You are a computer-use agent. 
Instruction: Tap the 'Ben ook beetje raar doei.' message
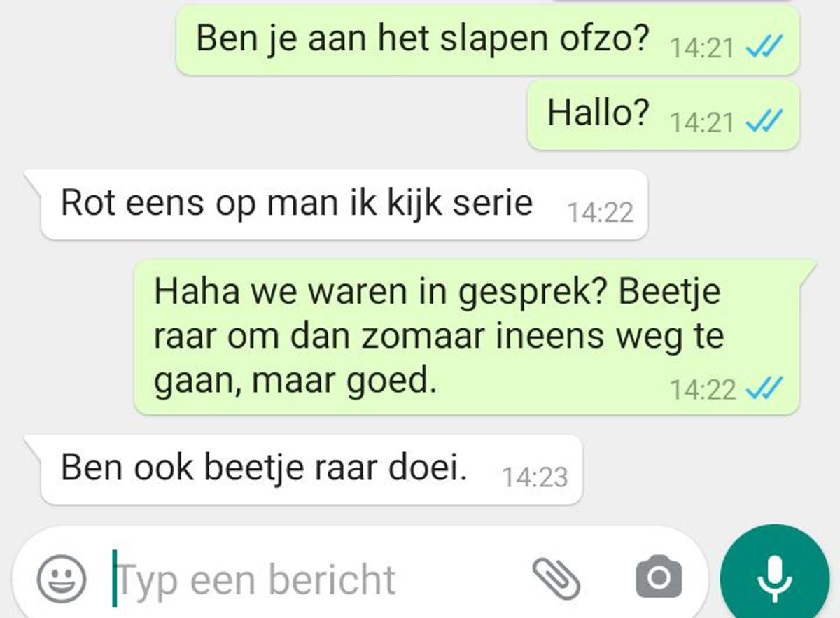tap(304, 469)
